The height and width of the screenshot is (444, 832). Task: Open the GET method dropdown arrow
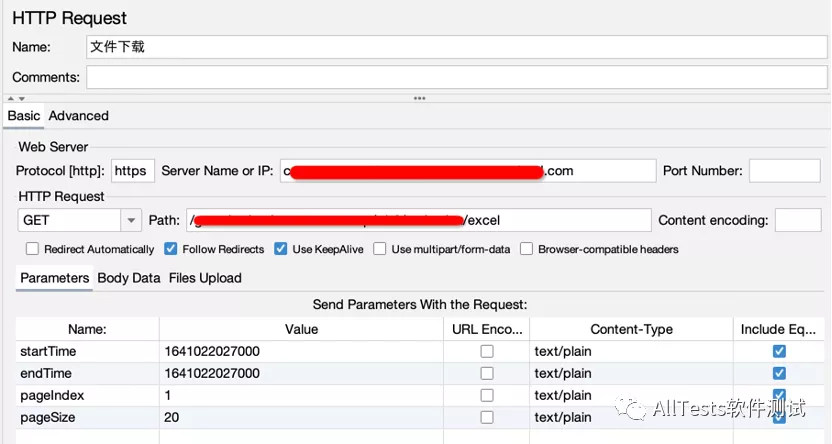[x=131, y=220]
